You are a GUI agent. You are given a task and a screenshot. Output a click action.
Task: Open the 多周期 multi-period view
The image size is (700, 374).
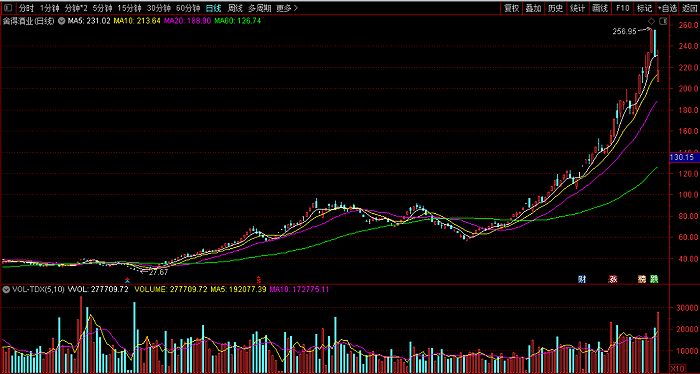(x=259, y=8)
